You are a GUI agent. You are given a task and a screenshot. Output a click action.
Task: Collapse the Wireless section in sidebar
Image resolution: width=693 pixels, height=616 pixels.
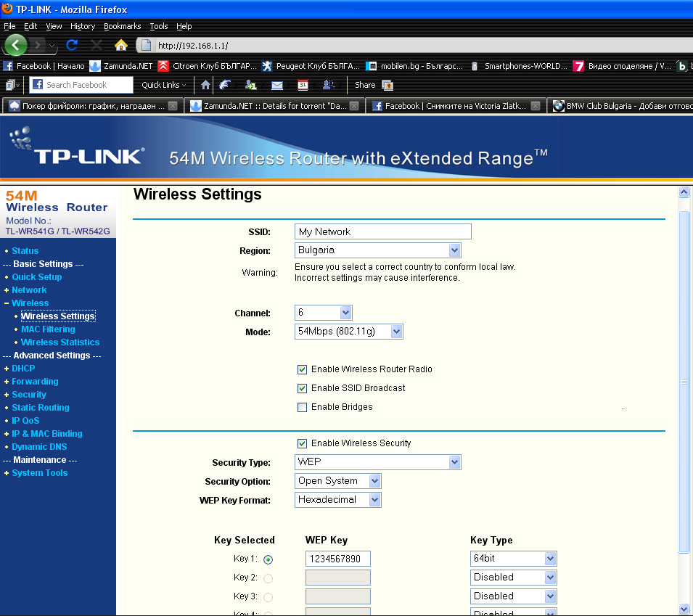pyautogui.click(x=30, y=303)
